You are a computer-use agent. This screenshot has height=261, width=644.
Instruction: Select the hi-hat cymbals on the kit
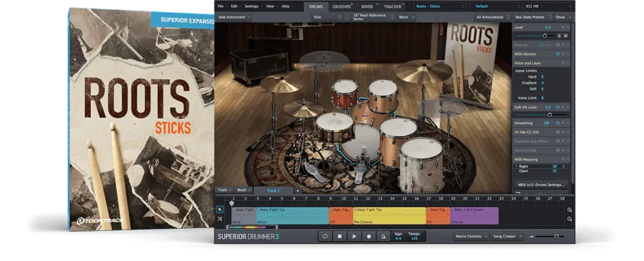pyautogui.click(x=303, y=109)
